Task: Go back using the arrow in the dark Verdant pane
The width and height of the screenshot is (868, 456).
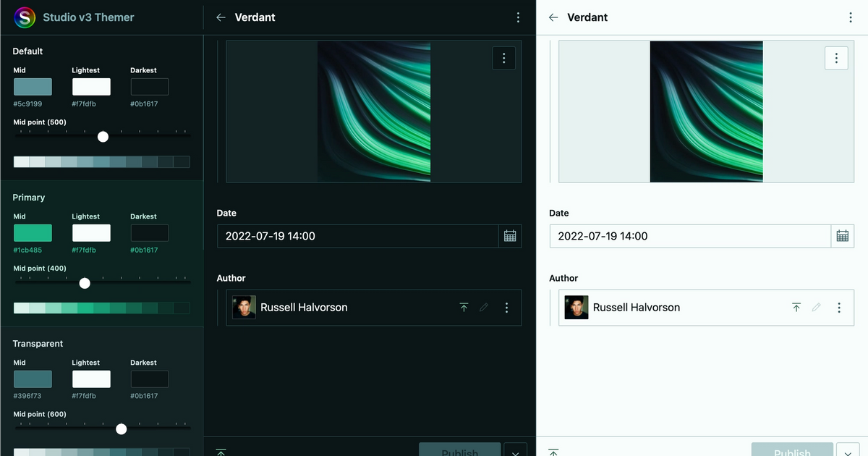Action: tap(221, 17)
